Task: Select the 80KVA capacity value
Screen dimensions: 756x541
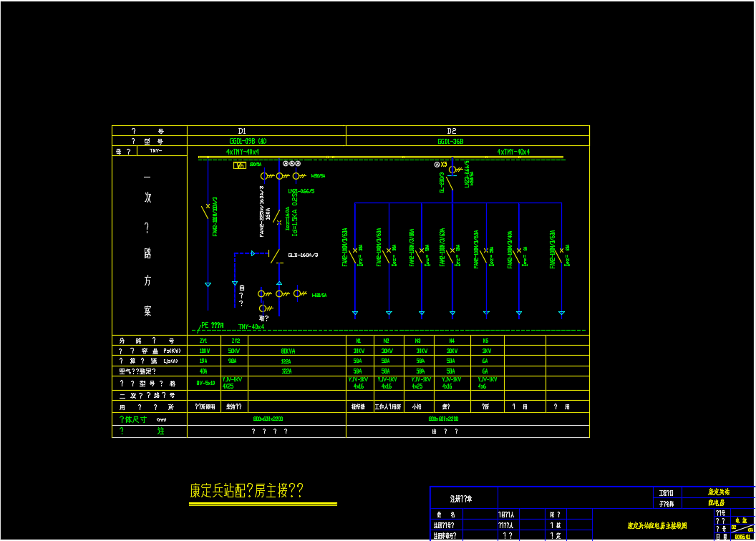Action: [x=288, y=351]
